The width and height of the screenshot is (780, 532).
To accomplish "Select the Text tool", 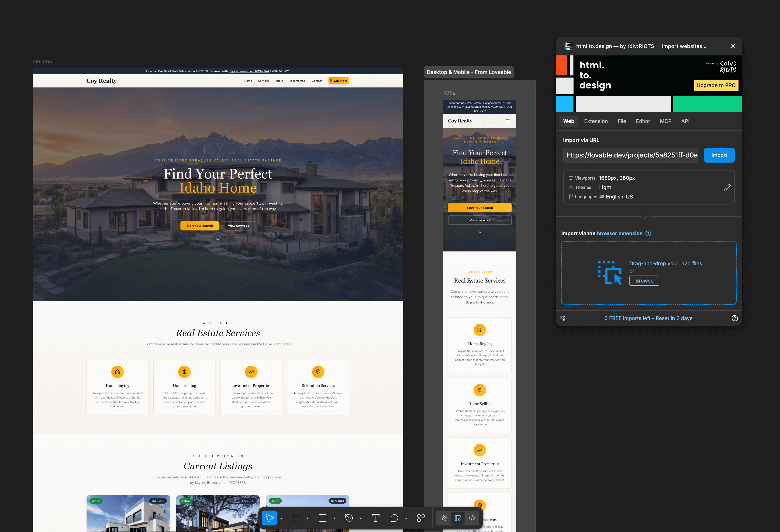I will [x=376, y=518].
